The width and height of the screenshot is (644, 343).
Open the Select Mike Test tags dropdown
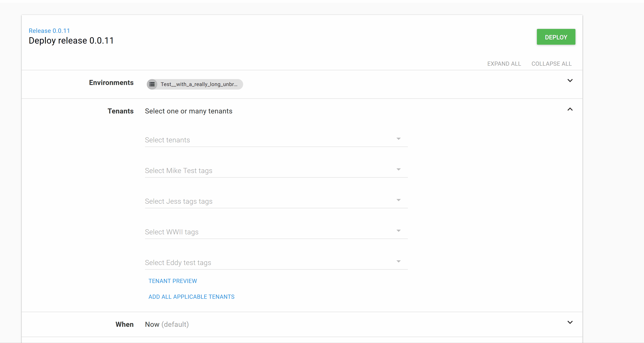pos(398,169)
